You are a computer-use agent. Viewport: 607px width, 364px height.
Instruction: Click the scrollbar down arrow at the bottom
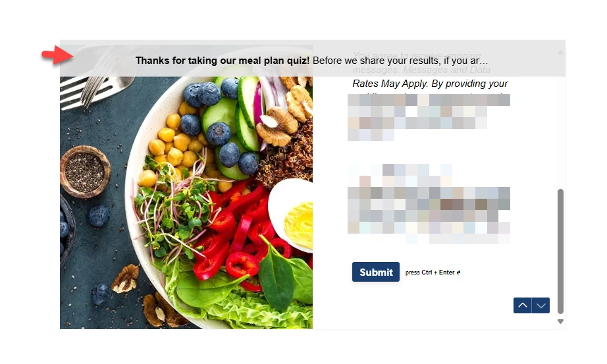click(x=560, y=321)
